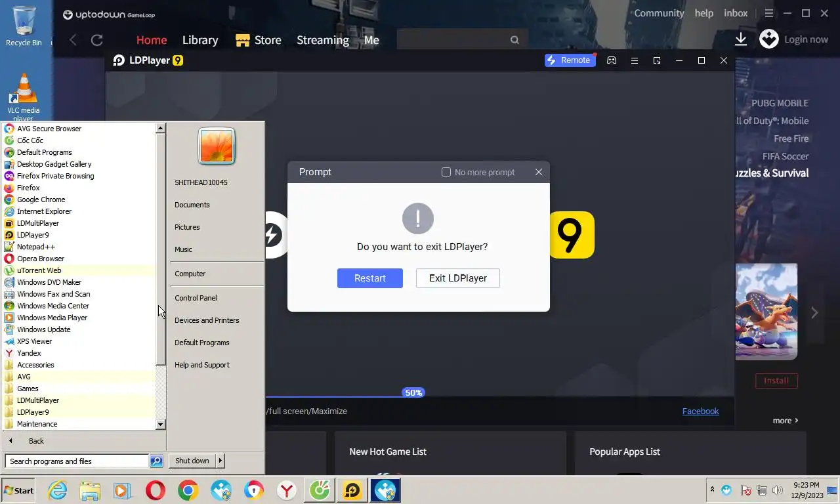840x504 pixels.
Task: Advance carousel with right chevron
Action: click(814, 313)
